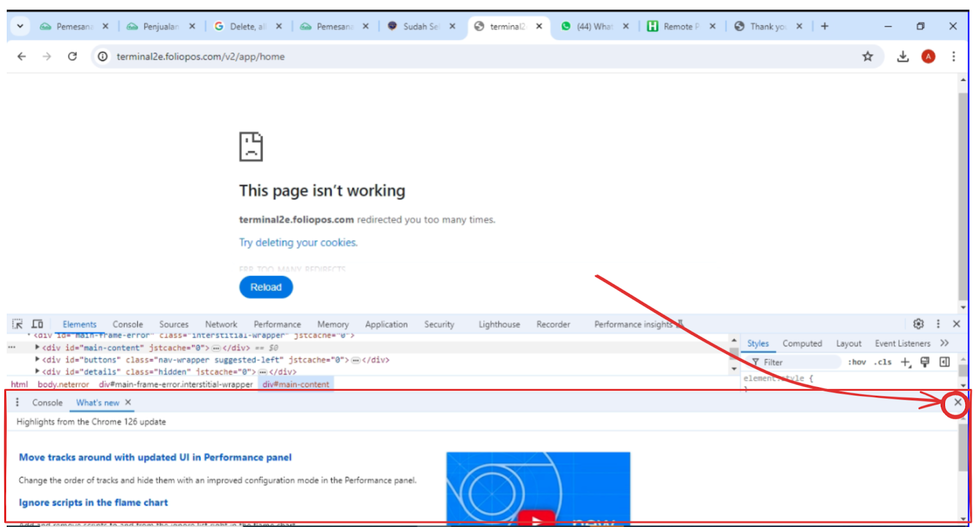Expand the div#main-content node
Viewport: 980px width, 527px height.
37,347
